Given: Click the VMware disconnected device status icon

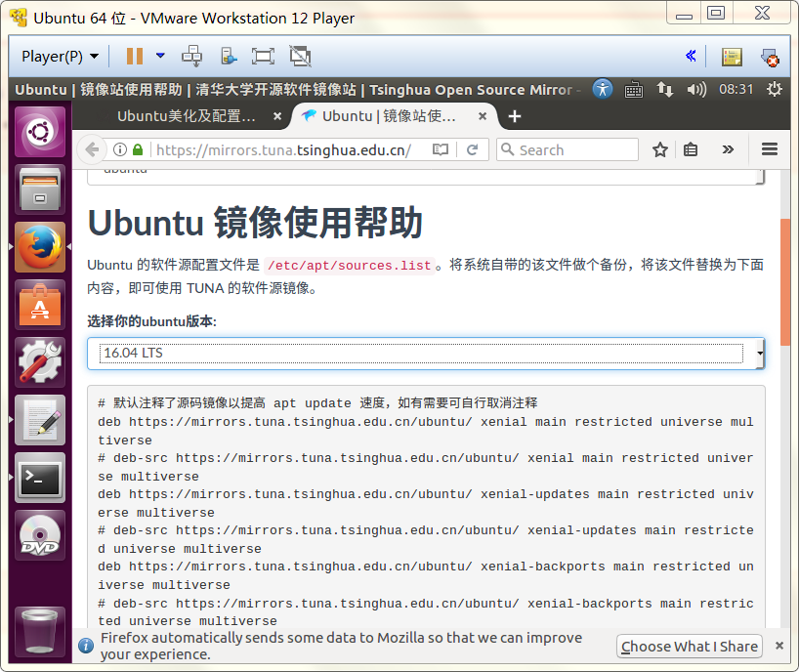Looking at the screenshot, I should (770, 57).
